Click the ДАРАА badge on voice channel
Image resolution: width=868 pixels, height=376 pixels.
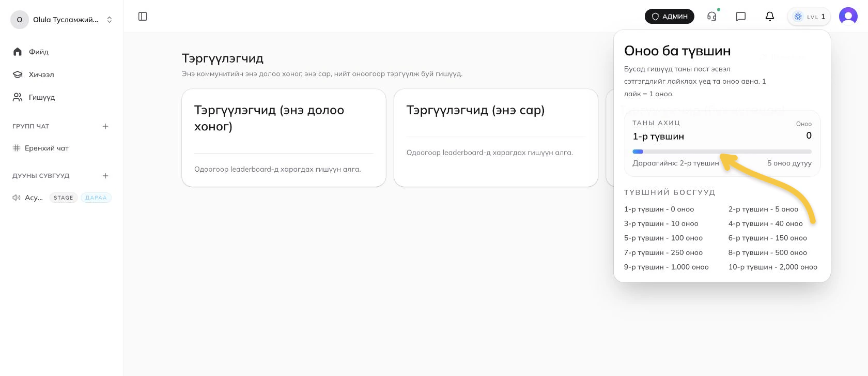click(x=96, y=198)
